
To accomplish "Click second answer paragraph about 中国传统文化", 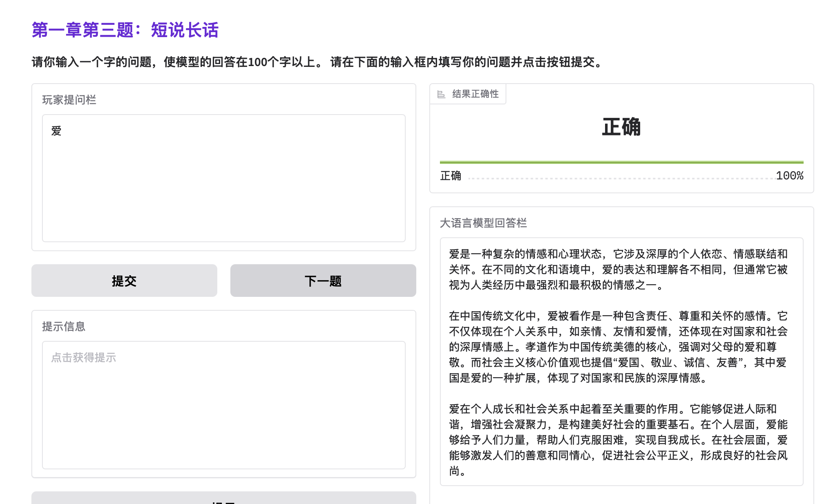I will [x=618, y=347].
